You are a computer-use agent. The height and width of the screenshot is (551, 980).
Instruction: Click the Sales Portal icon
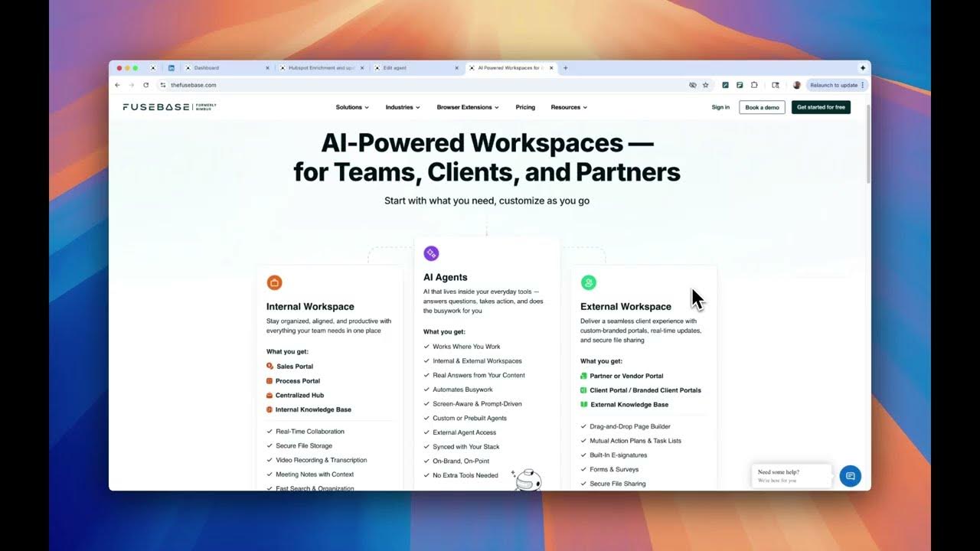[269, 366]
